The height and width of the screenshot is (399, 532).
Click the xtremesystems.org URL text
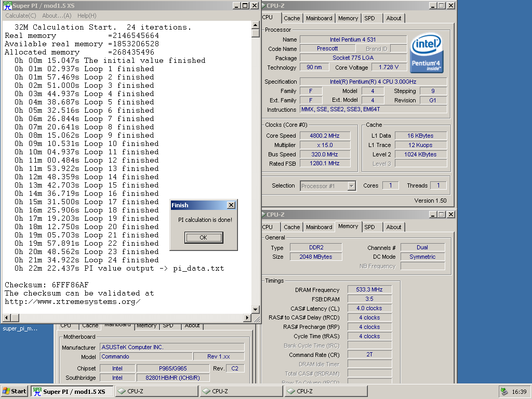(x=73, y=302)
